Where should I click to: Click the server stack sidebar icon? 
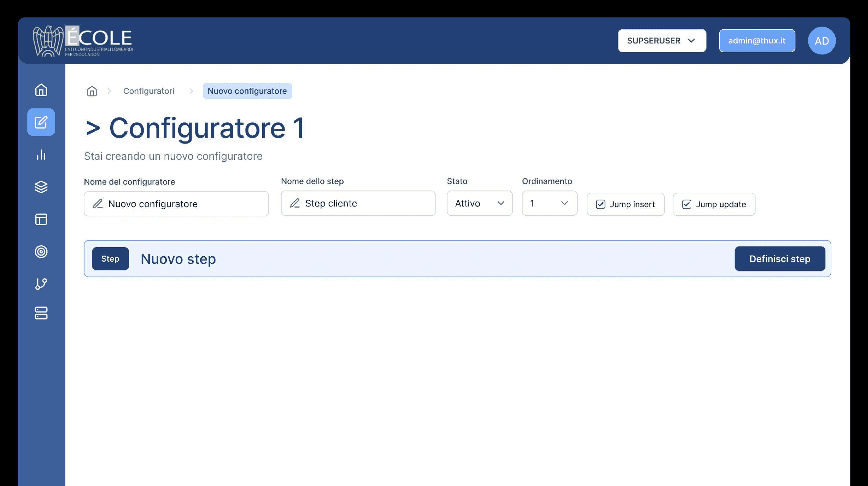coord(41,313)
